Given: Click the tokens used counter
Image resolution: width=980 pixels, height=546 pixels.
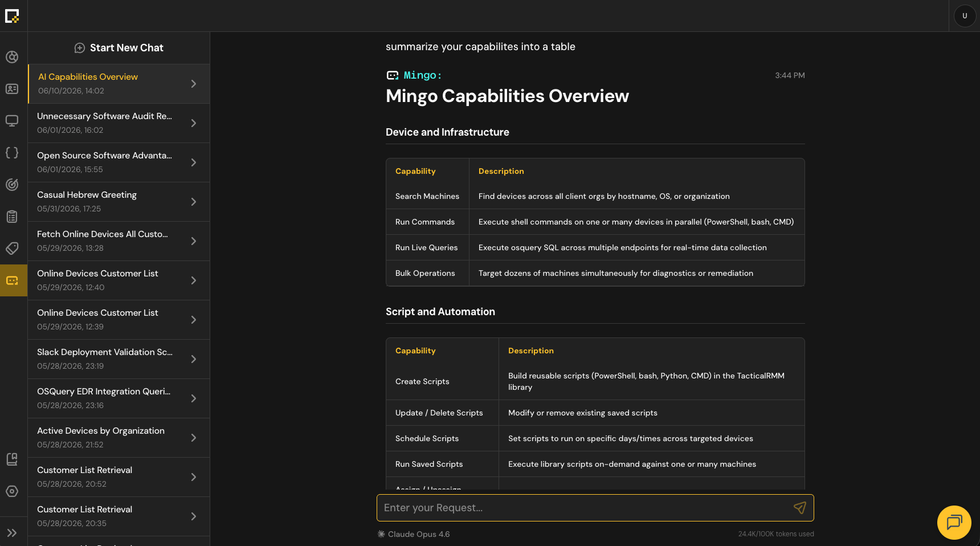Looking at the screenshot, I should [776, 534].
